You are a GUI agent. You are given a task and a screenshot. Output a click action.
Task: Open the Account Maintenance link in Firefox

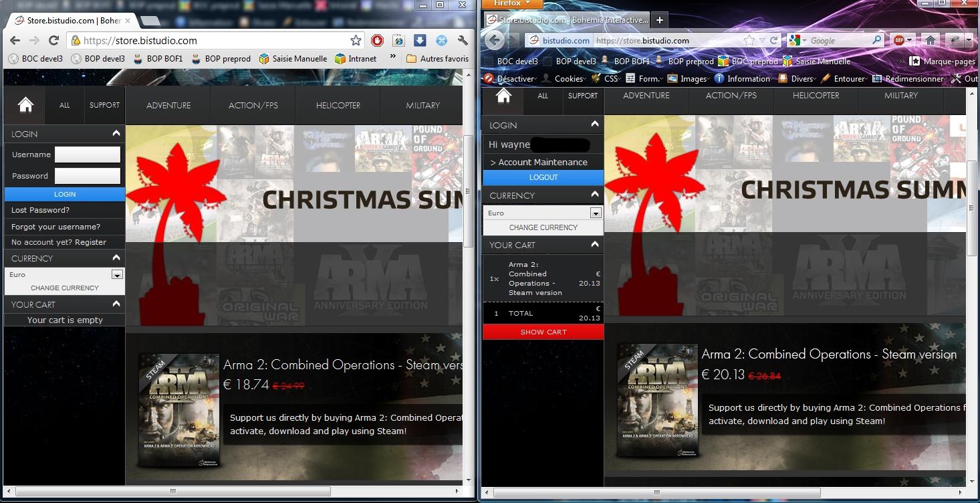click(x=539, y=162)
